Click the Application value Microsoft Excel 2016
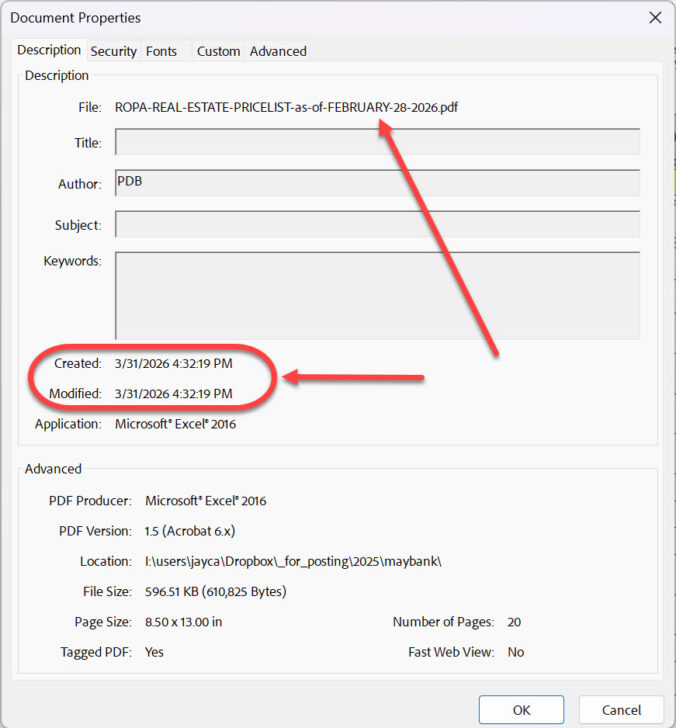Image resolution: width=676 pixels, height=728 pixels. coord(176,423)
